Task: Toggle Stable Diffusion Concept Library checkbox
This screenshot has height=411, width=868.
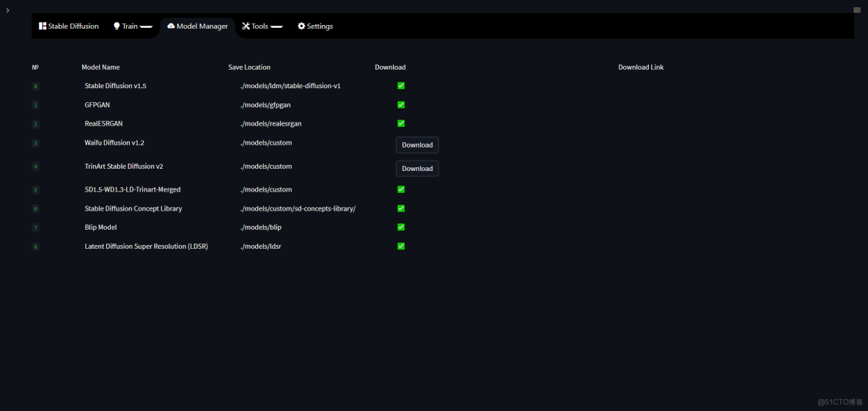Action: pos(401,208)
